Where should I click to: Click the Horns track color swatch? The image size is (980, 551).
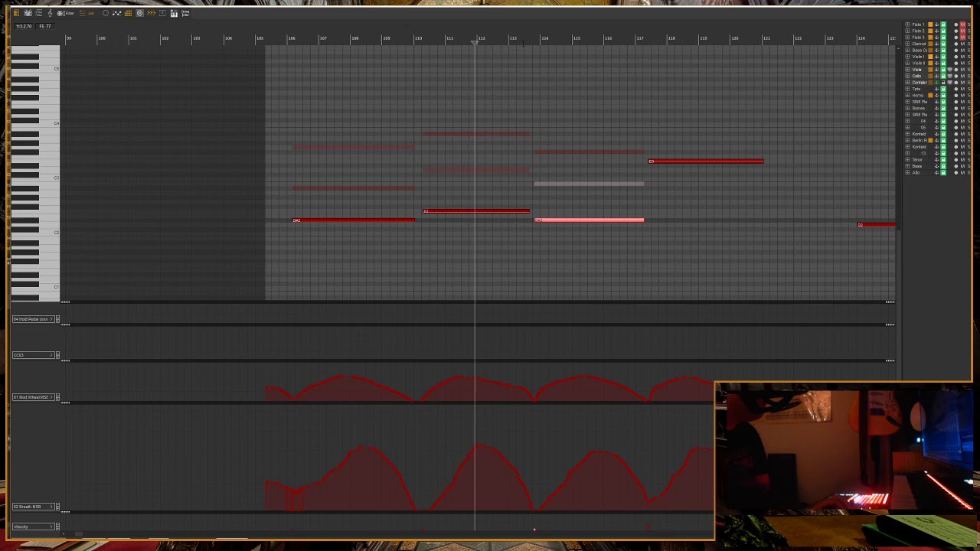click(x=930, y=96)
